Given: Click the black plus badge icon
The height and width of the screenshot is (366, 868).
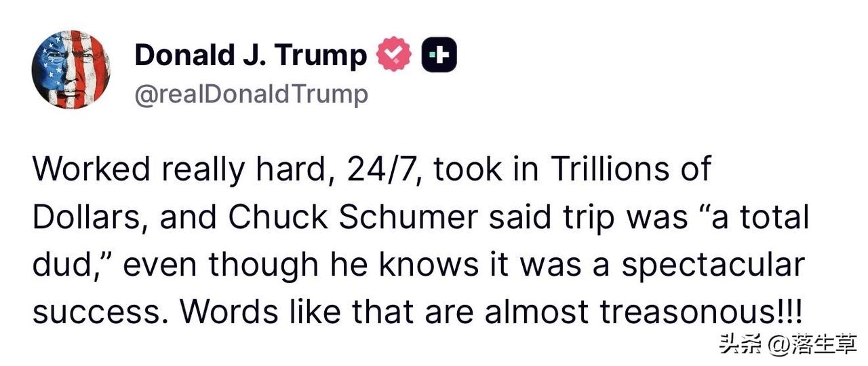Looking at the screenshot, I should pos(439,55).
